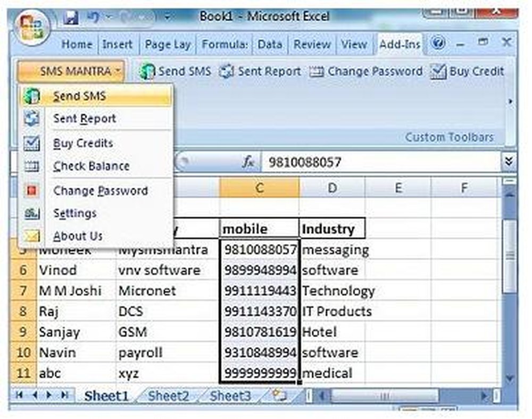Image resolution: width=532 pixels, height=419 pixels.
Task: Click cell containing 9899948994
Action: (260, 270)
